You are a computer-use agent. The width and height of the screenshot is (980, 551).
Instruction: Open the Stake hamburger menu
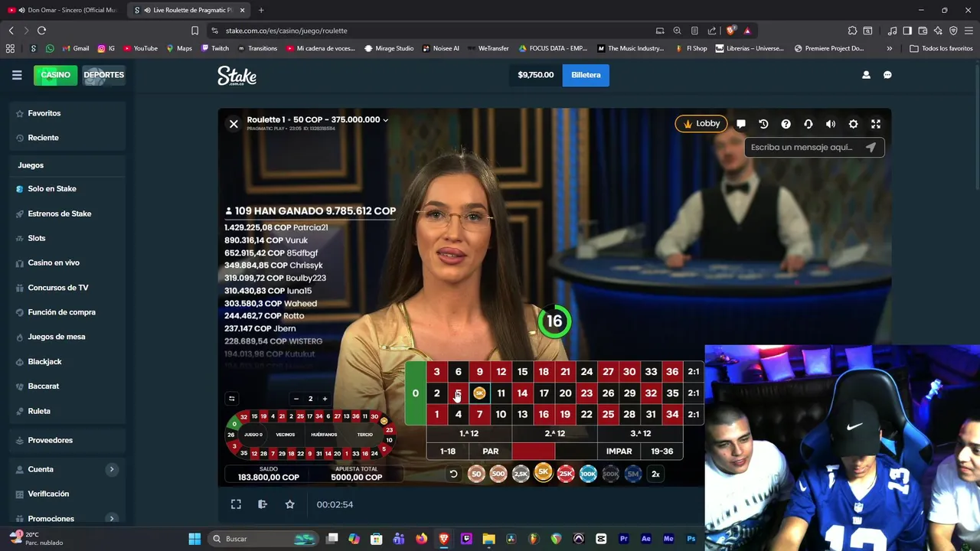17,75
